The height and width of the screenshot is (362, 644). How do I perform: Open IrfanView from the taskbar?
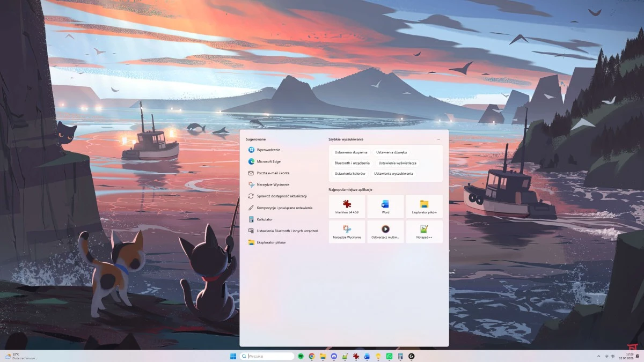tap(356, 356)
